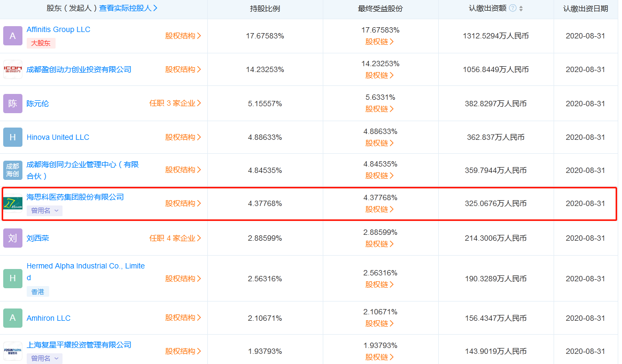Open Hermed Alpha Industrial Co., Limited link
The width and height of the screenshot is (622, 364).
click(x=85, y=272)
